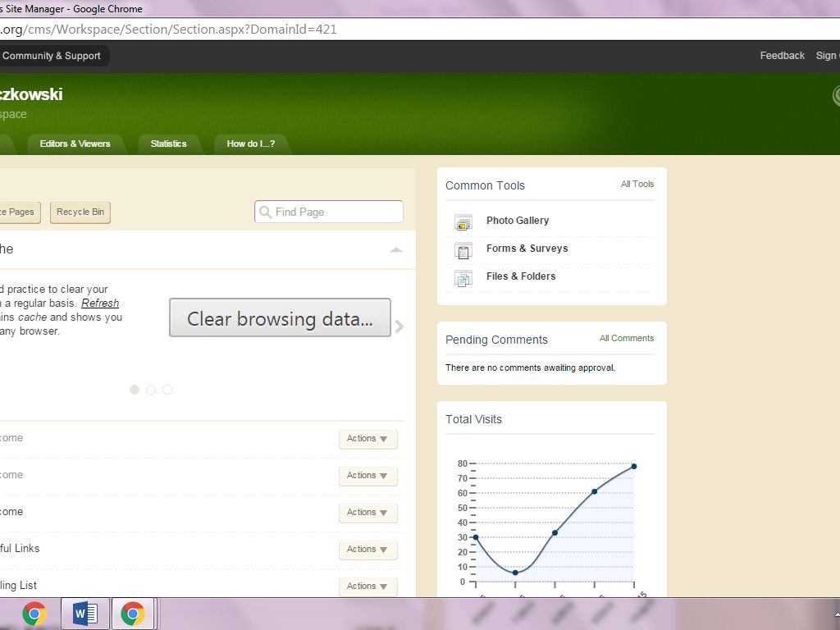
Task: Advance the tip carousel with the right arrow
Action: coord(399,326)
